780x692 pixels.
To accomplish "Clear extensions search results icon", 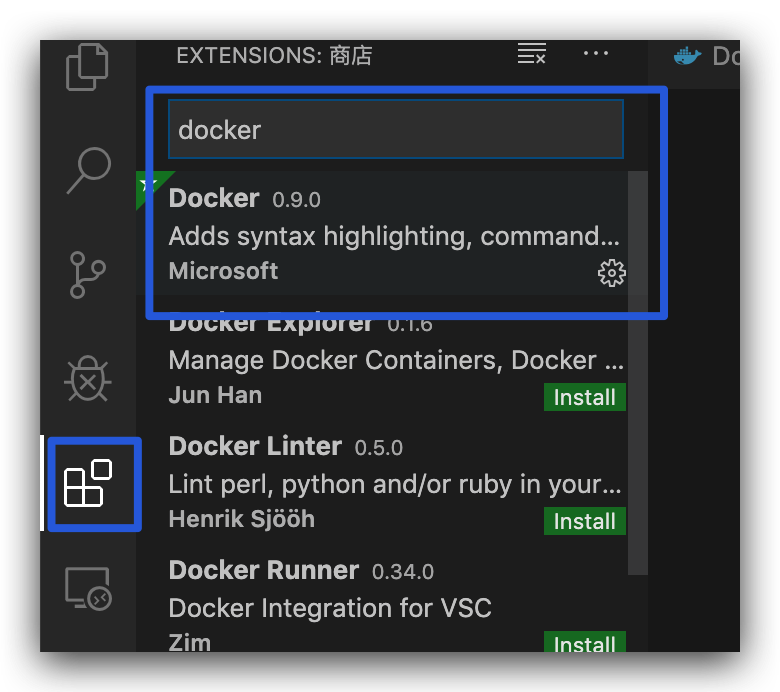I will tap(531, 55).
